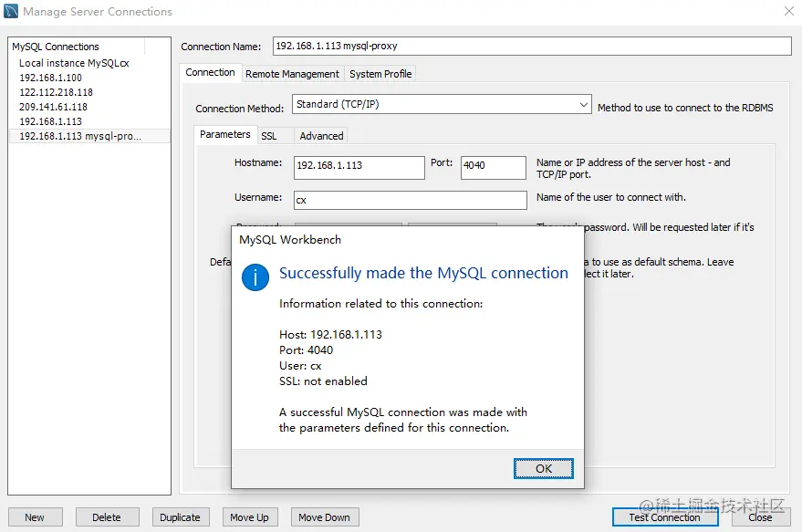Select the Parameters sub-tab
The height and width of the screenshot is (532, 802).
click(x=225, y=134)
